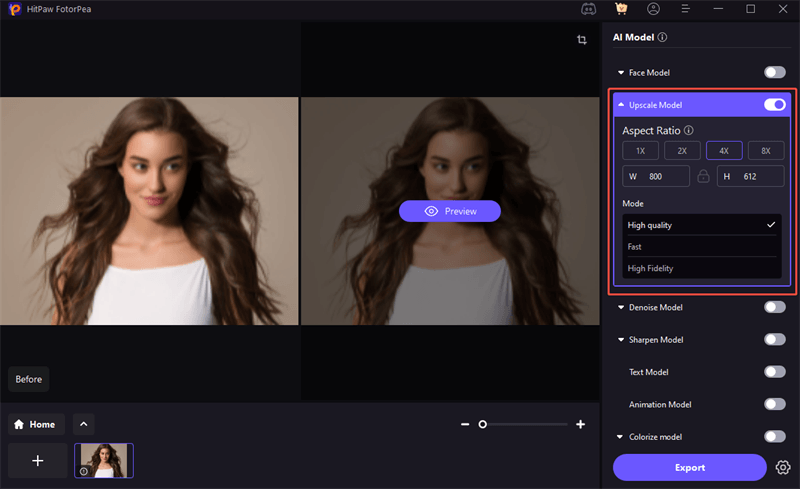Select the woman portrait thumbnail
This screenshot has width=800, height=489.
click(x=104, y=460)
